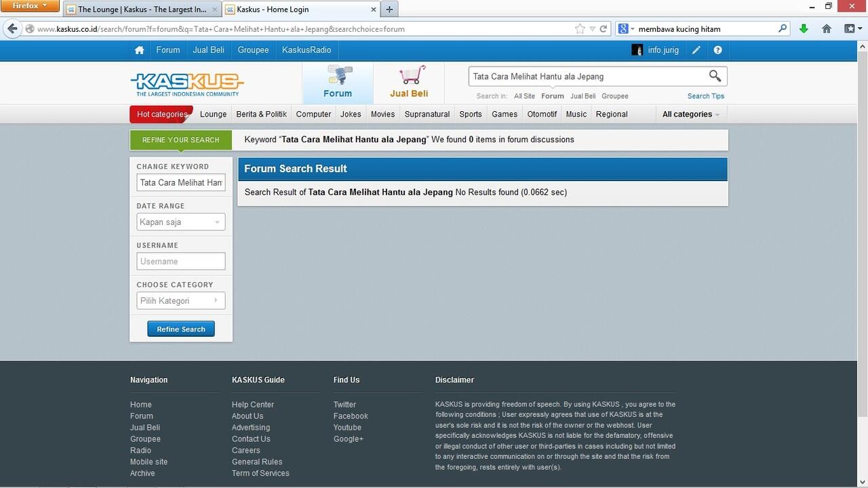Screen dimensions: 868x488
Task: Open the Twitter footer link
Action: tap(344, 405)
